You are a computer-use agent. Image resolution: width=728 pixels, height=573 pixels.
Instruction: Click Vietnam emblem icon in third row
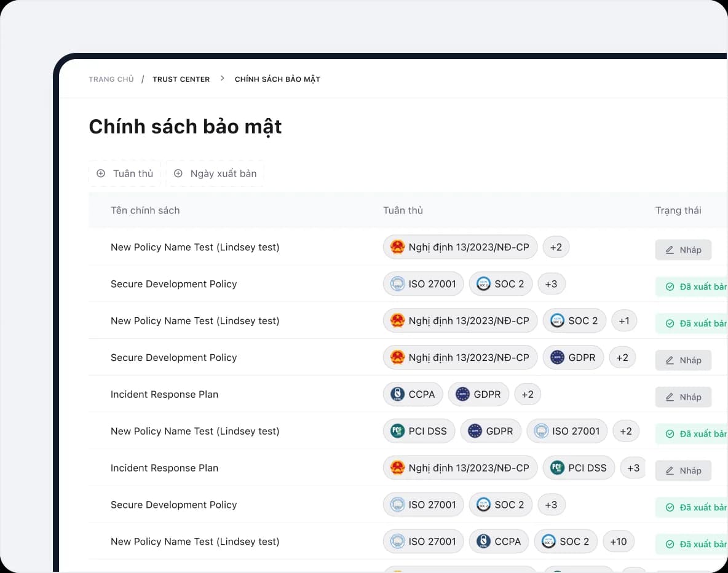tap(397, 320)
